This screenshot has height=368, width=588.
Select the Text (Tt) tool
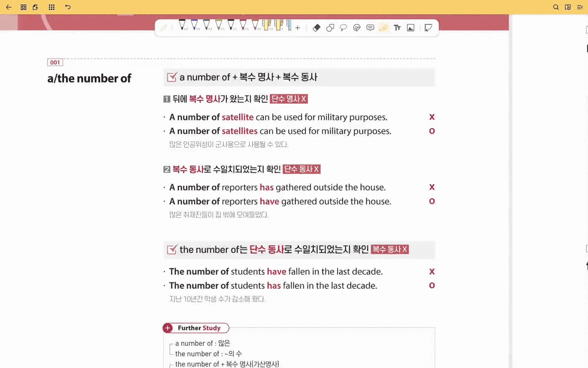point(397,28)
